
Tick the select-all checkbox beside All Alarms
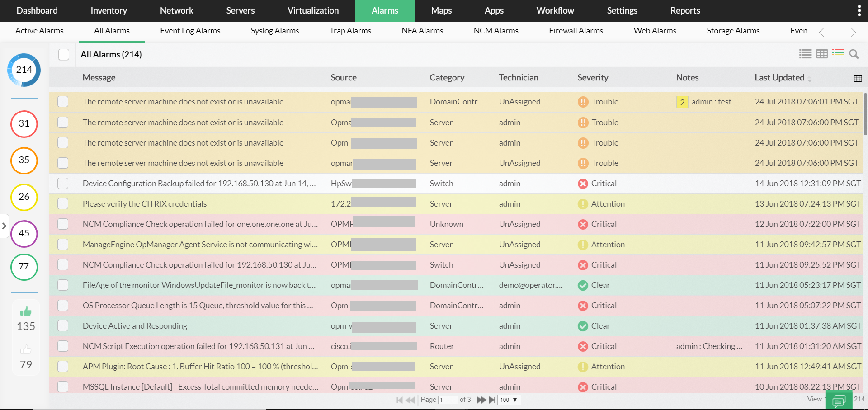(64, 55)
